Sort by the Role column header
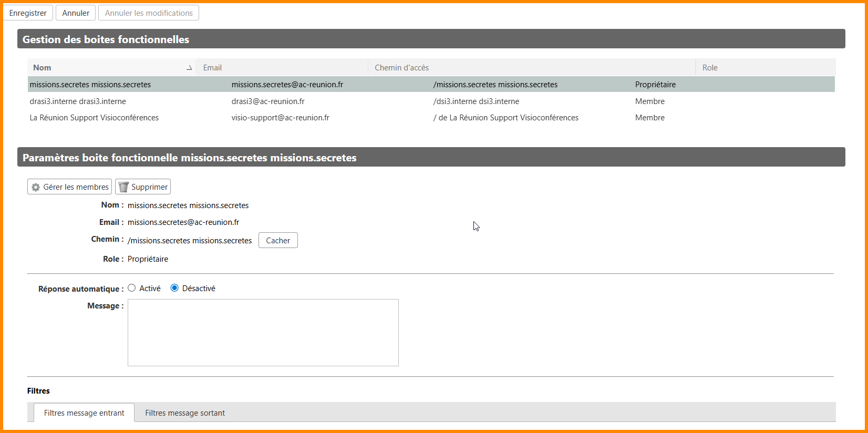 (x=710, y=68)
